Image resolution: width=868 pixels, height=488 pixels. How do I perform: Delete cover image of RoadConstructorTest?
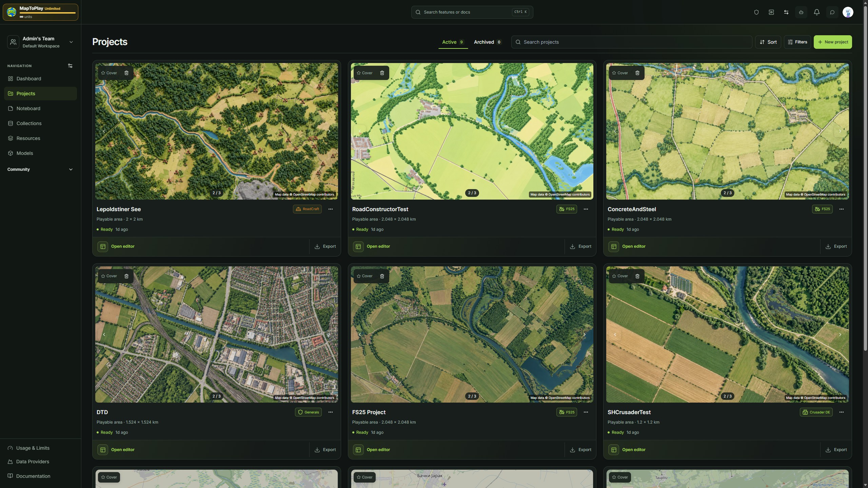click(382, 73)
